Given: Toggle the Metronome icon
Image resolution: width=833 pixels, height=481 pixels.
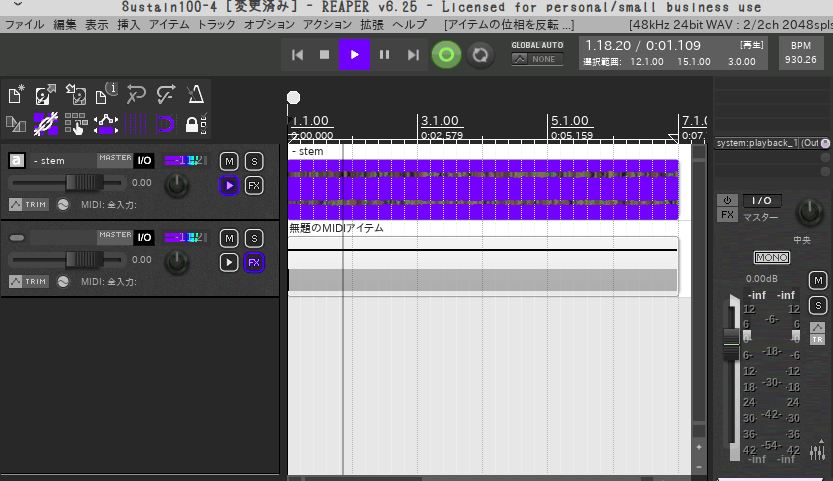Looking at the screenshot, I should click(196, 95).
